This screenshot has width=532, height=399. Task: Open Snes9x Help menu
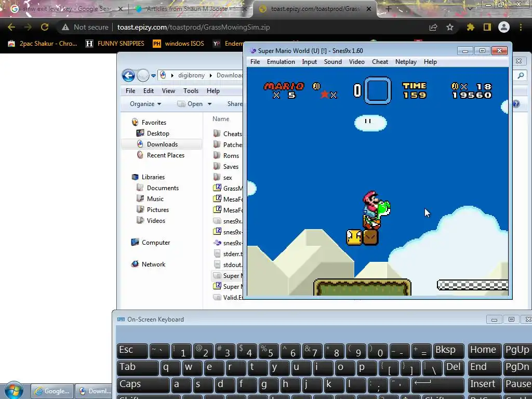click(x=430, y=62)
